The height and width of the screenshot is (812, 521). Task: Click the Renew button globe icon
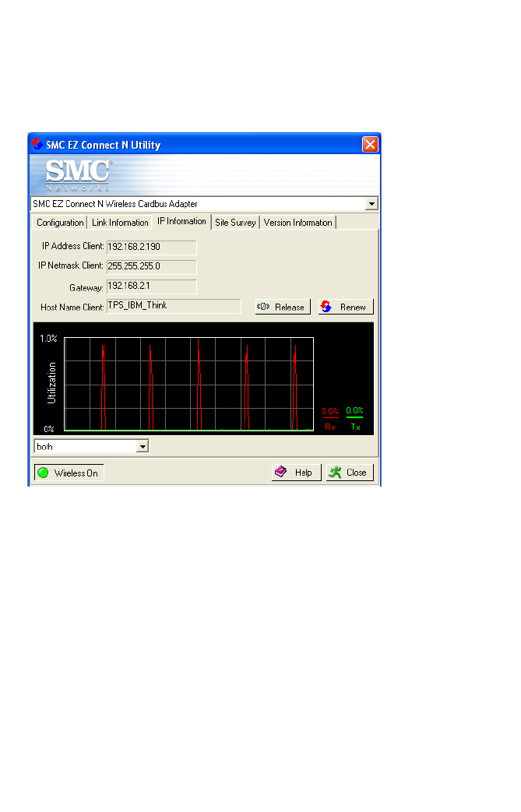326,307
